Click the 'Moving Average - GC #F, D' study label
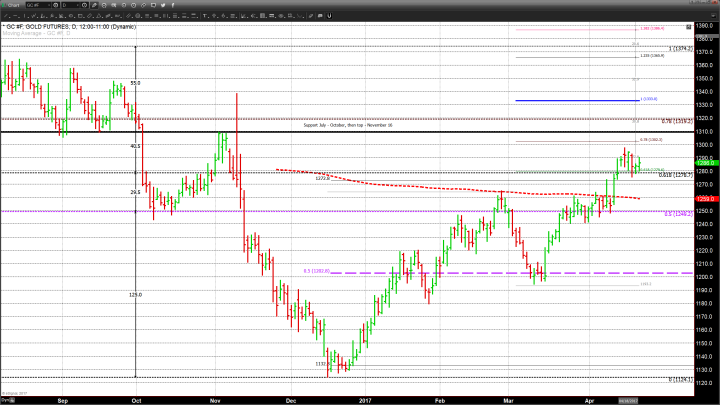Image resolution: width=720 pixels, height=405 pixels. (x=37, y=33)
